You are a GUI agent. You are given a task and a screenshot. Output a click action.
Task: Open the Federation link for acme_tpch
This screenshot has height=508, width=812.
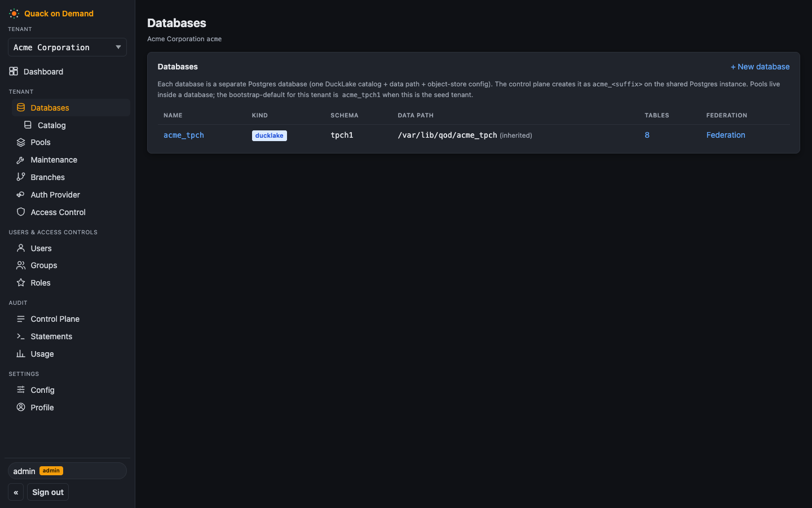click(x=726, y=135)
